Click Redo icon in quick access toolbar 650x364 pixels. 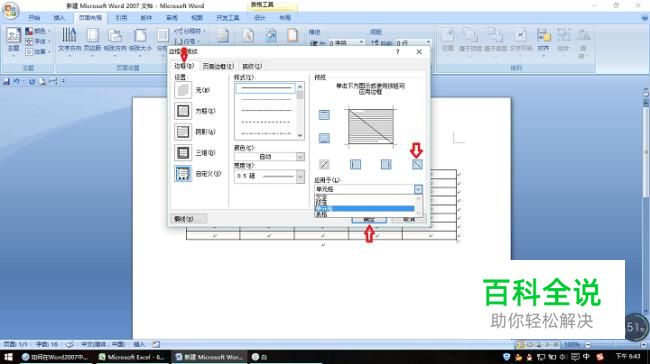coord(32,82)
